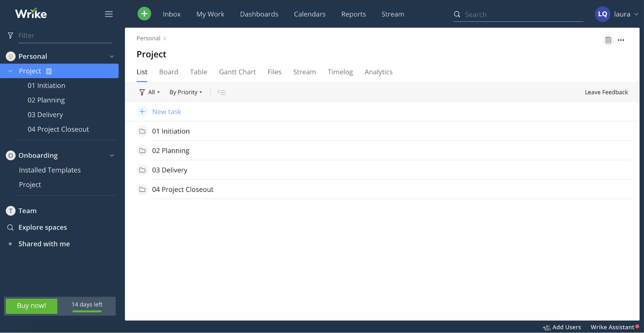The width and height of the screenshot is (644, 333).
Task: Collapse the Onboarding space chevron
Action: pos(112,156)
